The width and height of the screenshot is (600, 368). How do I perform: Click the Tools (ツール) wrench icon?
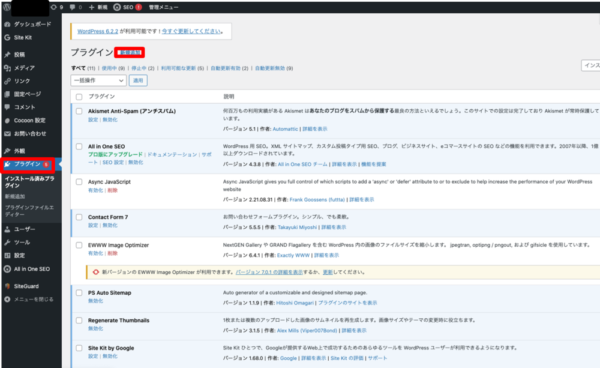[7, 242]
